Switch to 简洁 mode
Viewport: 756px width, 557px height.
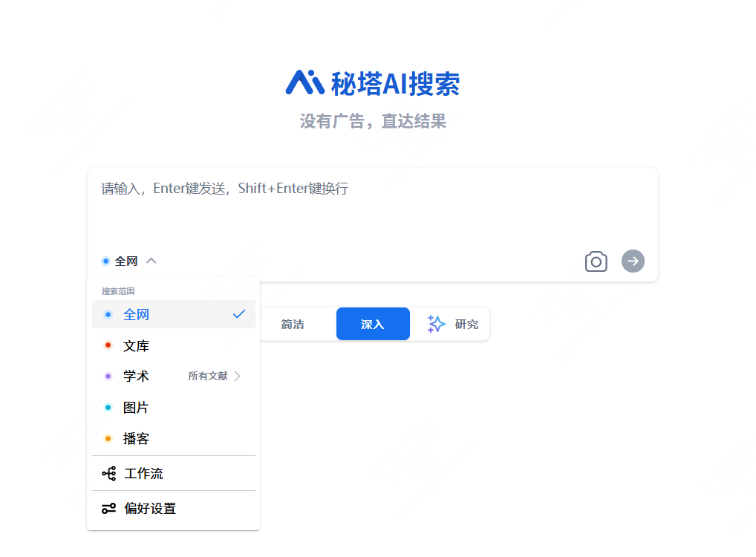tap(293, 324)
